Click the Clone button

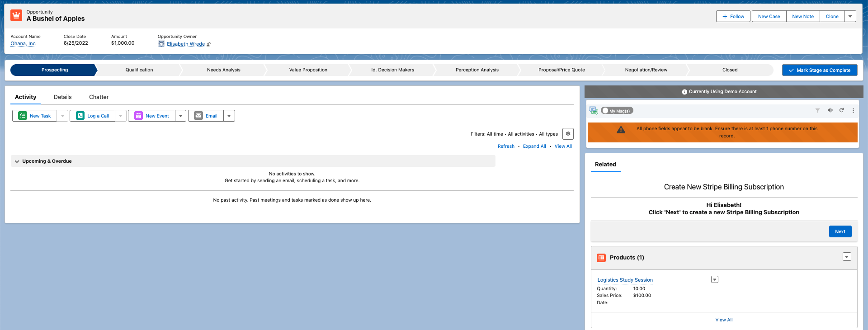(832, 16)
